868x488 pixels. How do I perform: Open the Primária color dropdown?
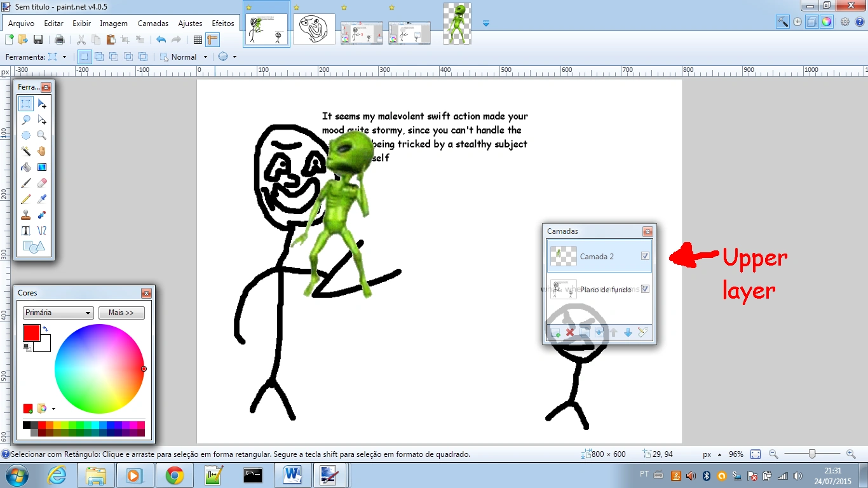click(58, 313)
